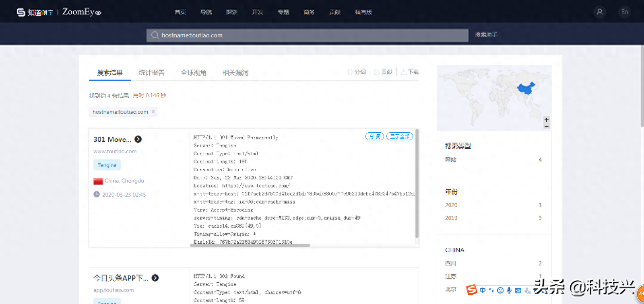
Task: Open the www.toutiao.com link
Action: (115, 151)
